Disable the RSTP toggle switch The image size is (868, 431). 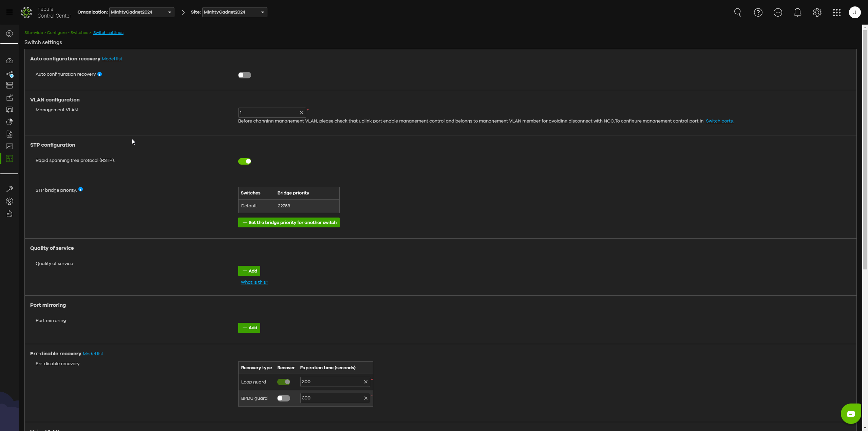click(x=244, y=161)
